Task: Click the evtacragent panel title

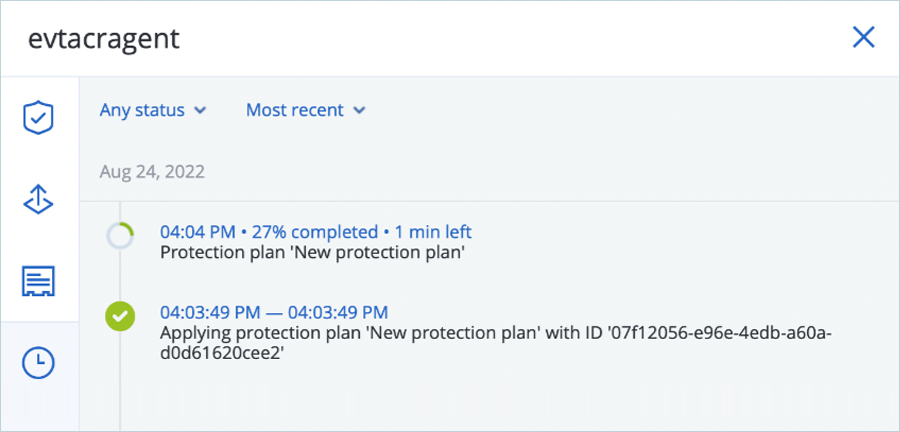Action: (103, 39)
